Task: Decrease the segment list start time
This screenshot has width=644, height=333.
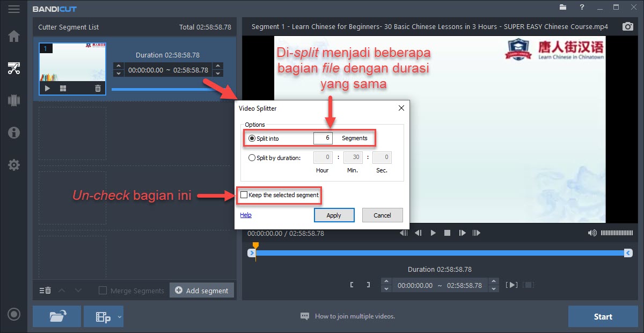Action: 118,73
